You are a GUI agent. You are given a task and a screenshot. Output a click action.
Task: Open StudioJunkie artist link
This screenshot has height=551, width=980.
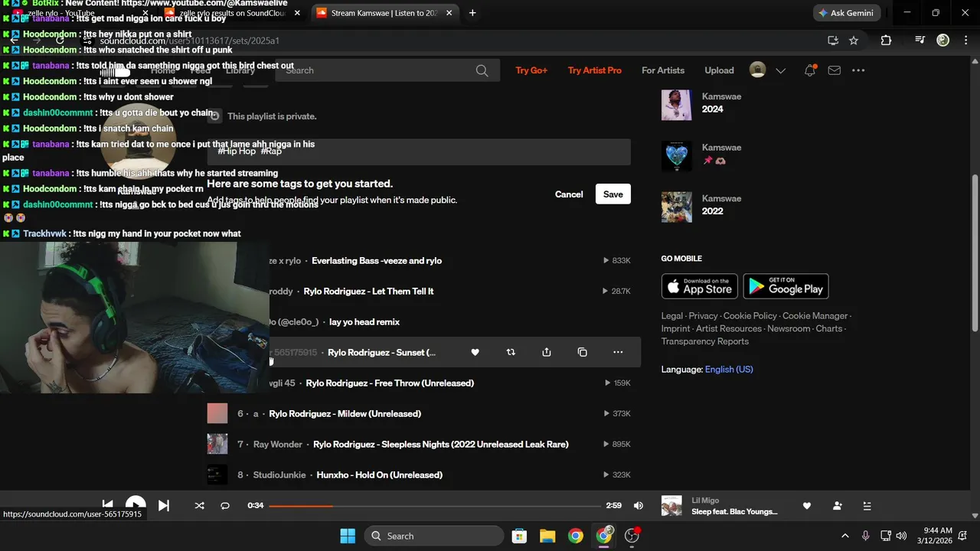[280, 475]
